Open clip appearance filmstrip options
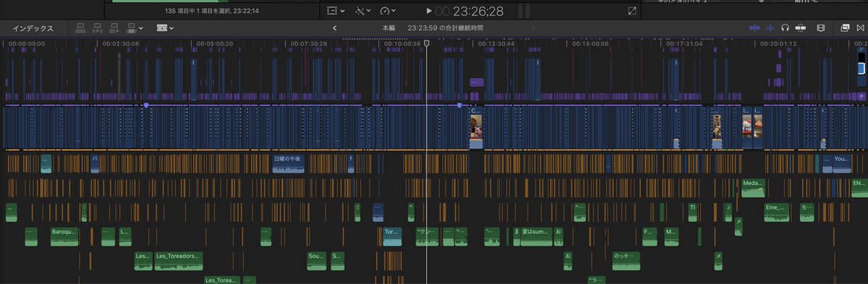 tap(821, 28)
